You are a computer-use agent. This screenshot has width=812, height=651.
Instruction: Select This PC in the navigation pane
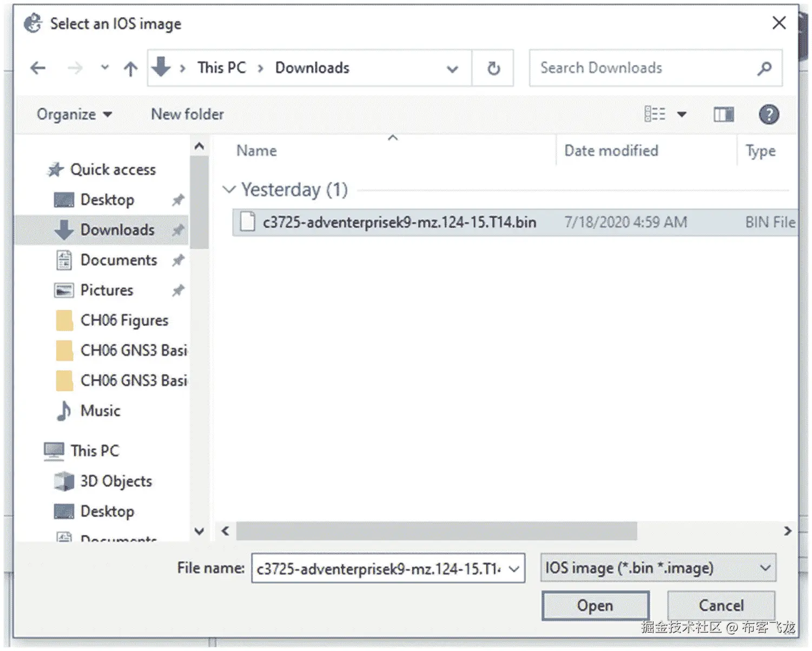(x=95, y=451)
